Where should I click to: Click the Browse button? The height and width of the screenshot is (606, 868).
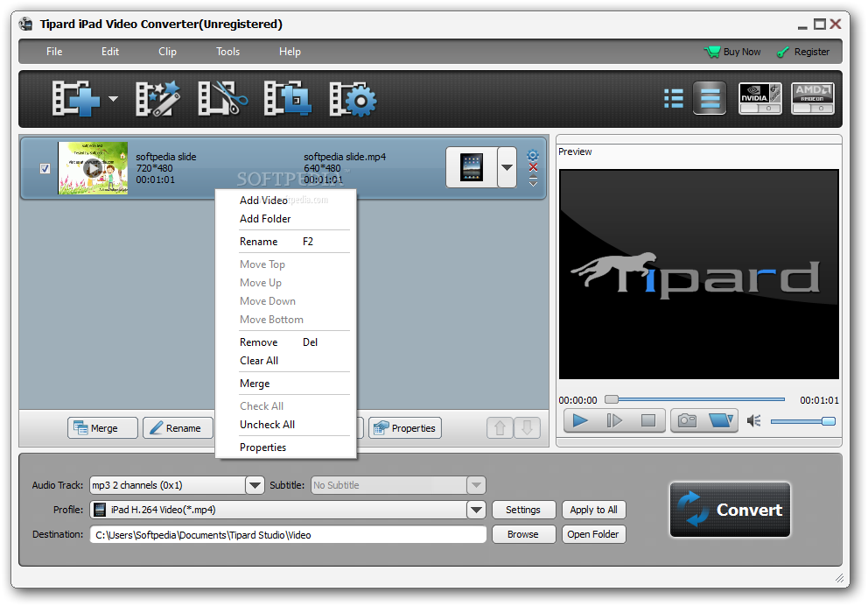point(523,534)
